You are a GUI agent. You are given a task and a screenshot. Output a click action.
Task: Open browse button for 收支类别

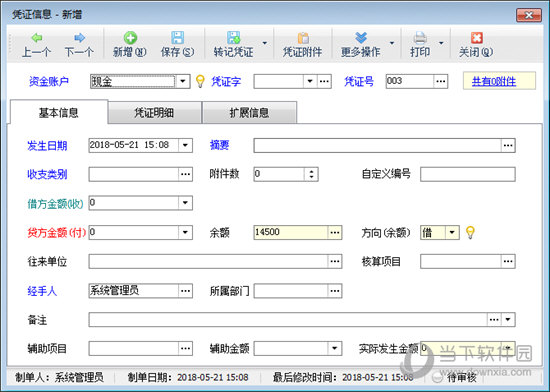(x=185, y=174)
